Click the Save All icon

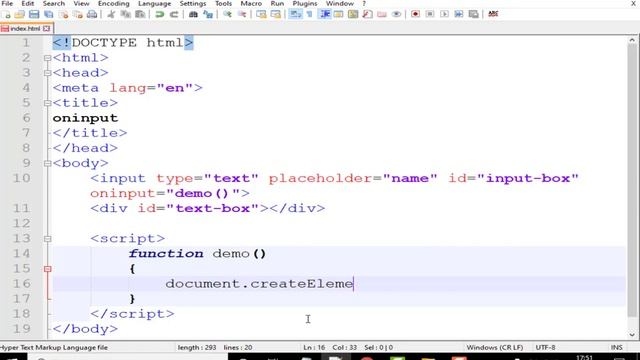click(x=49, y=14)
